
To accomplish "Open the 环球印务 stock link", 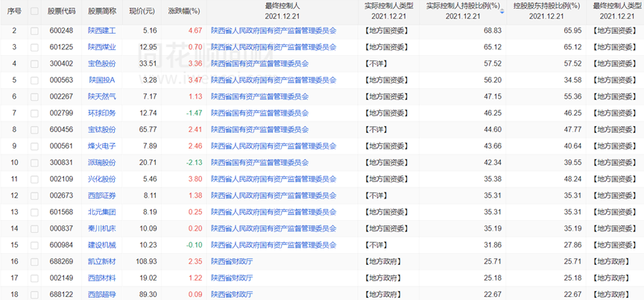I will tap(102, 113).
